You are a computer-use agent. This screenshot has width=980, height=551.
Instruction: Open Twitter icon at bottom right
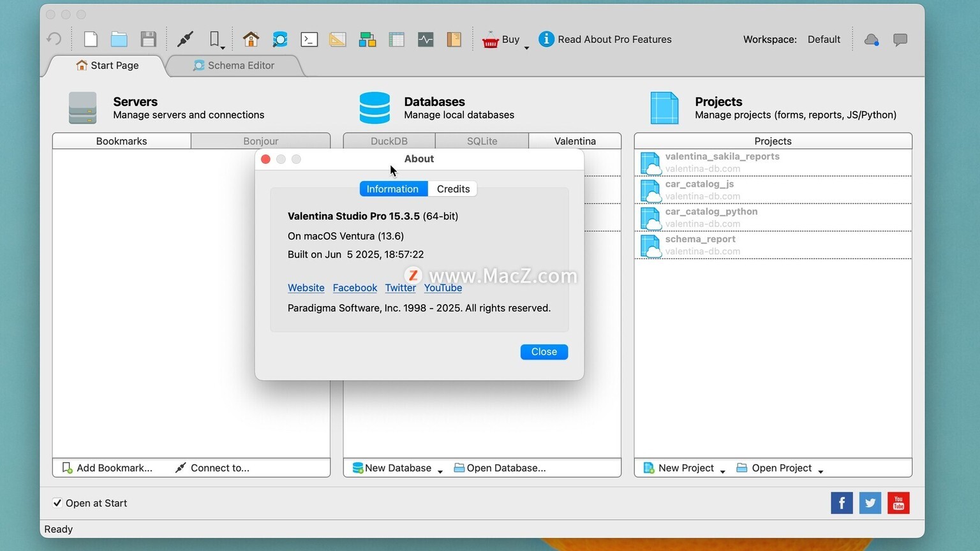pyautogui.click(x=870, y=503)
